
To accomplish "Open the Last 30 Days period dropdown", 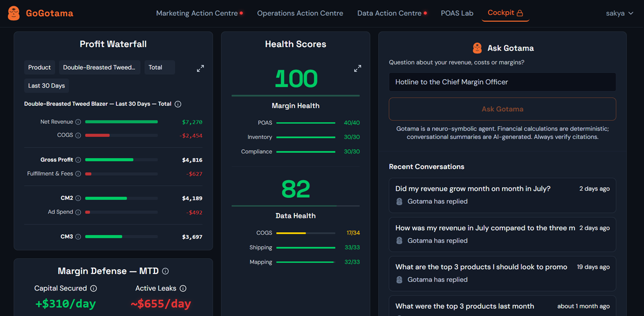I will pyautogui.click(x=47, y=86).
